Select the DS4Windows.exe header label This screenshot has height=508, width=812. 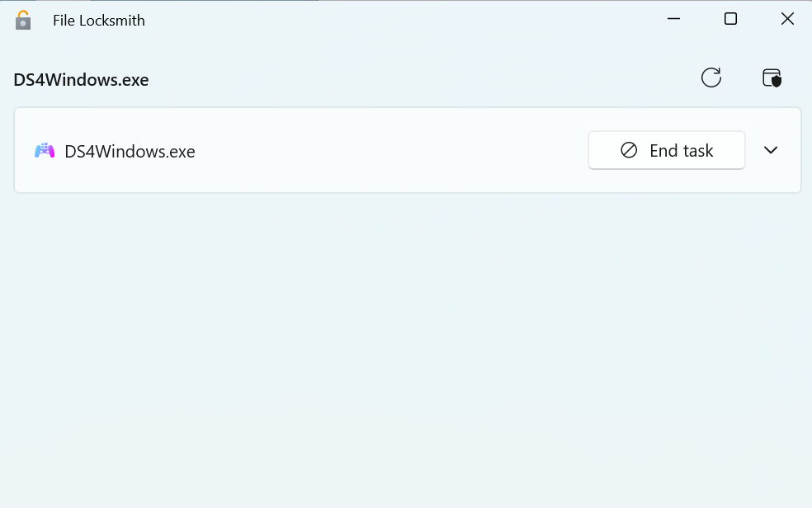80,79
